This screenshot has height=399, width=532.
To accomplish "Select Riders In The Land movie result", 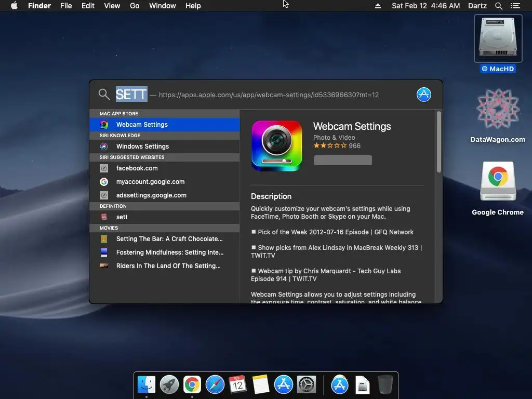I will tap(165, 266).
